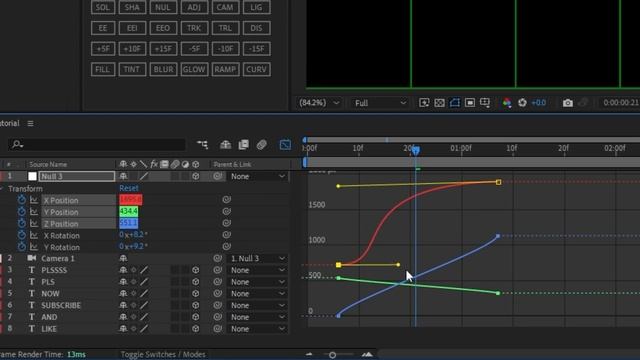Click the Parent & Link column header
The image size is (640, 360).
(x=232, y=164)
